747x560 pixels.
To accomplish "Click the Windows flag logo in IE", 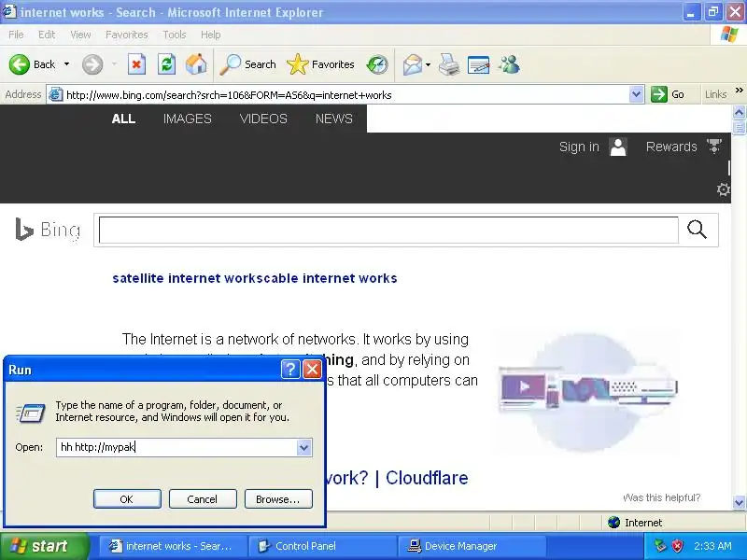I will (729, 35).
